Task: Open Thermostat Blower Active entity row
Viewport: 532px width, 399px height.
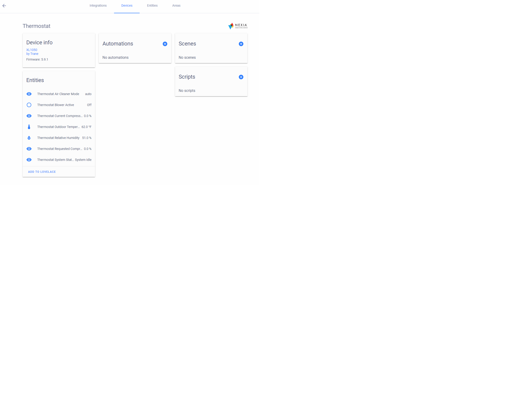Action: click(56, 105)
